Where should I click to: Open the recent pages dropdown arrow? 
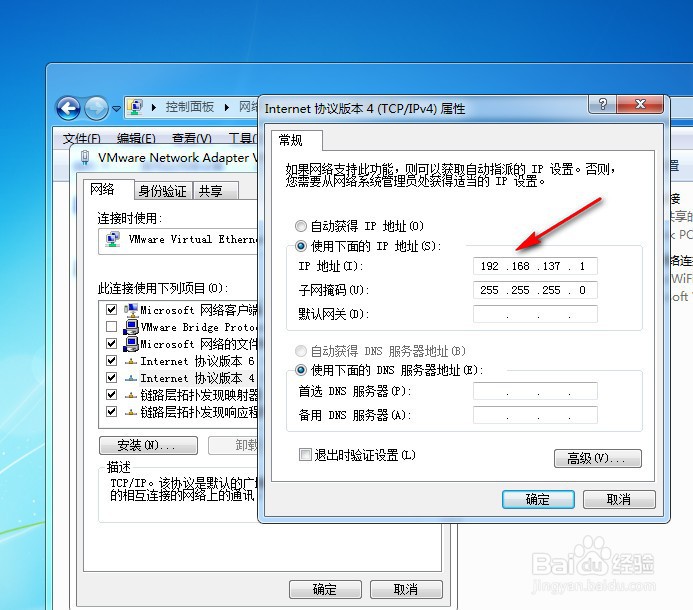(x=116, y=109)
